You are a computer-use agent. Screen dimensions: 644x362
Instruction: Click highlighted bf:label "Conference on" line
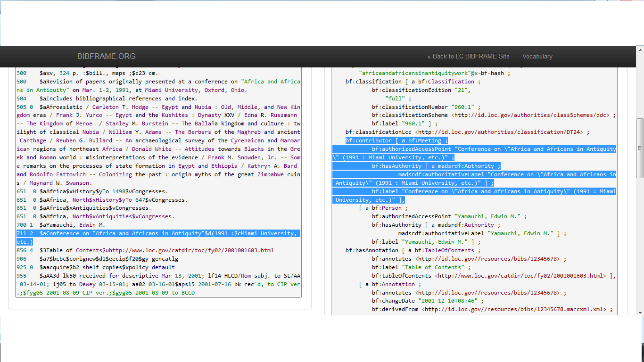tap(474, 196)
